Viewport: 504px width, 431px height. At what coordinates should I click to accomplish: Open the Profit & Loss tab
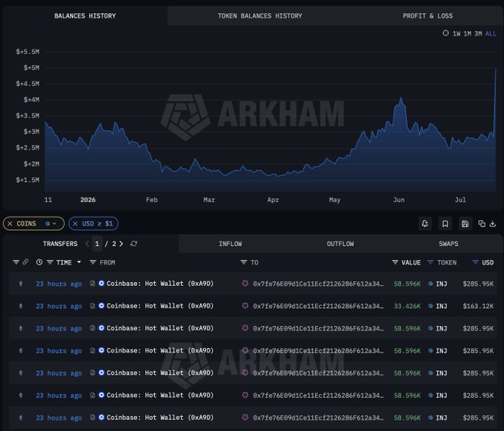[428, 16]
